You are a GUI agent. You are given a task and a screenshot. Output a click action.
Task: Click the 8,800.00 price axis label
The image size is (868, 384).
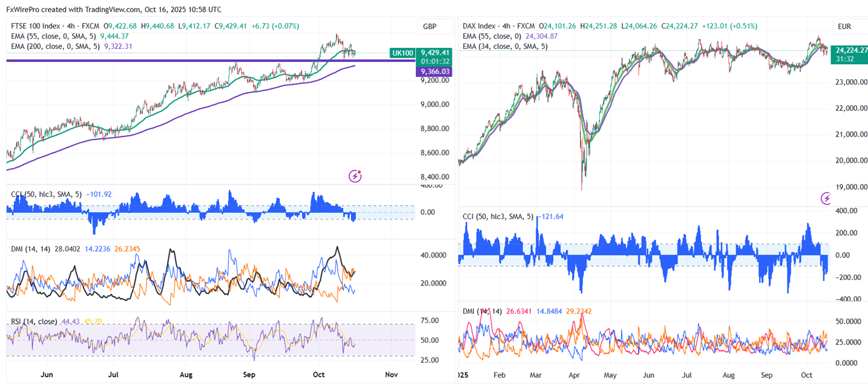436,128
